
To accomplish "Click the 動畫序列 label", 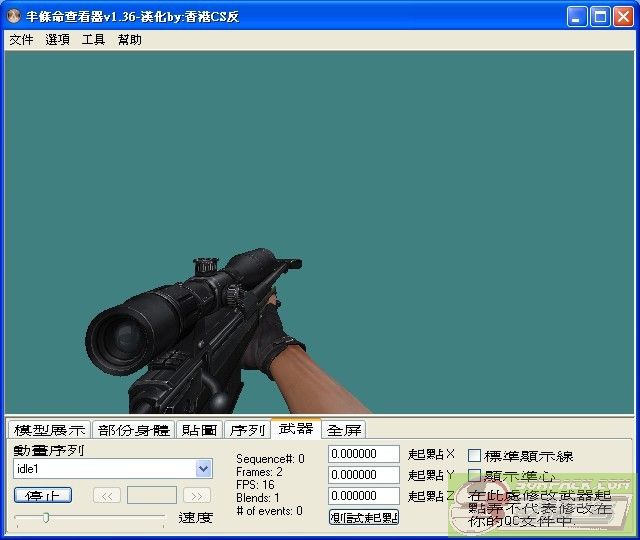I will [x=49, y=450].
